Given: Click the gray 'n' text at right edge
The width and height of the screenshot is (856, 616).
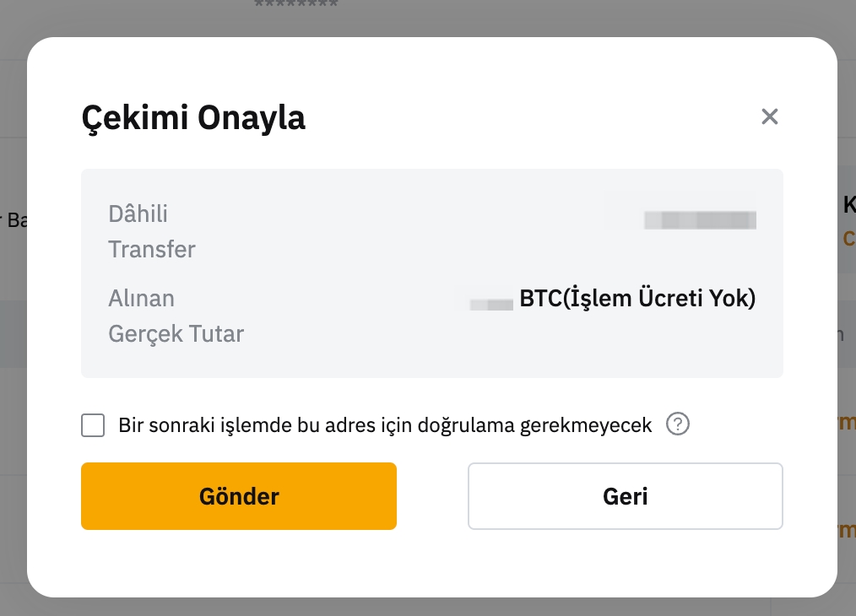Looking at the screenshot, I should [839, 335].
